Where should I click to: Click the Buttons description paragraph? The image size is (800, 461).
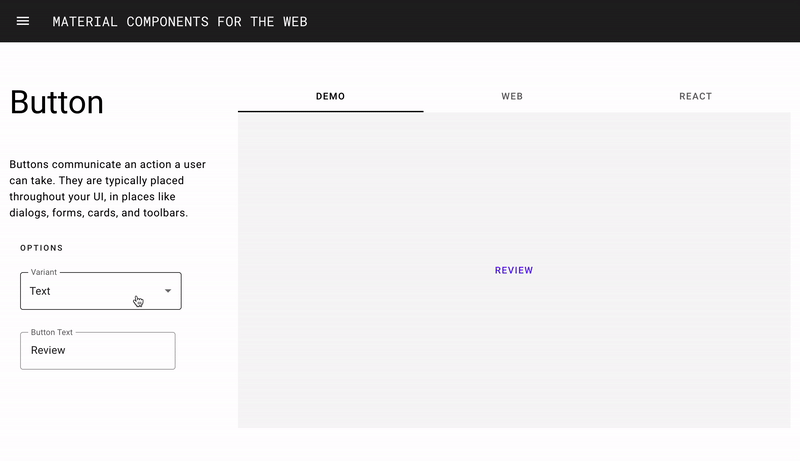[108, 188]
